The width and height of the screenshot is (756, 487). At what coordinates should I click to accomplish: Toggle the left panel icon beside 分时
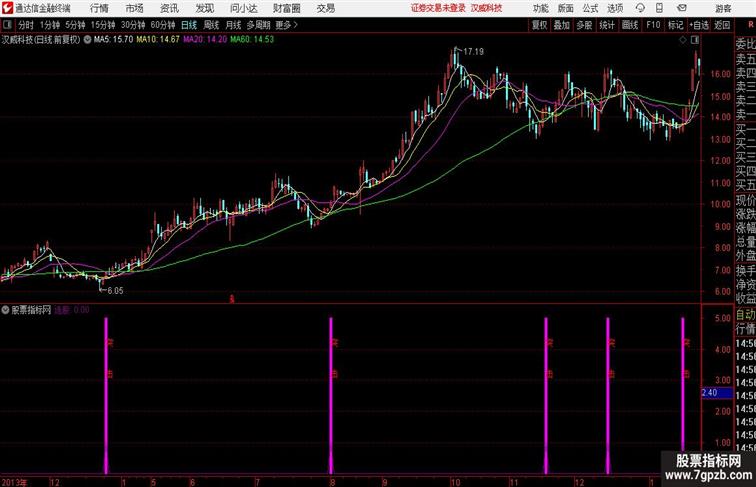click(7, 25)
